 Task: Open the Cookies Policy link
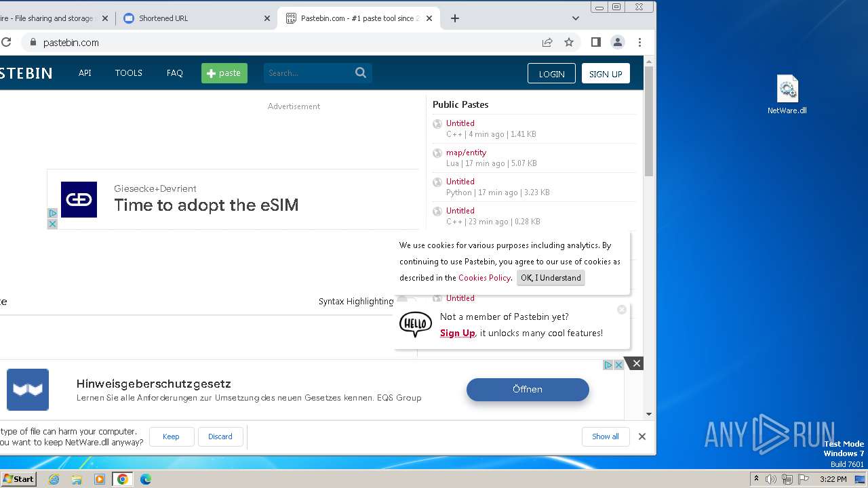pos(484,278)
